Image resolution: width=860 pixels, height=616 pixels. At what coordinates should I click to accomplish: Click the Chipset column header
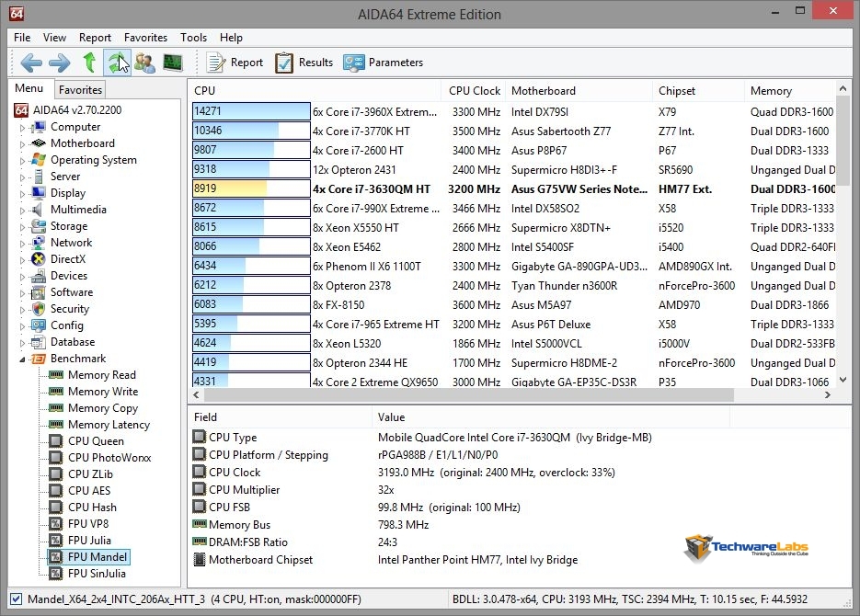699,90
